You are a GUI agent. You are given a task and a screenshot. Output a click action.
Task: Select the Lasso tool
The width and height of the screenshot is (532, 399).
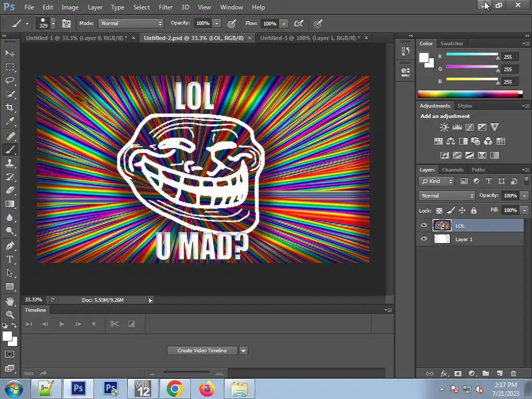(10, 81)
